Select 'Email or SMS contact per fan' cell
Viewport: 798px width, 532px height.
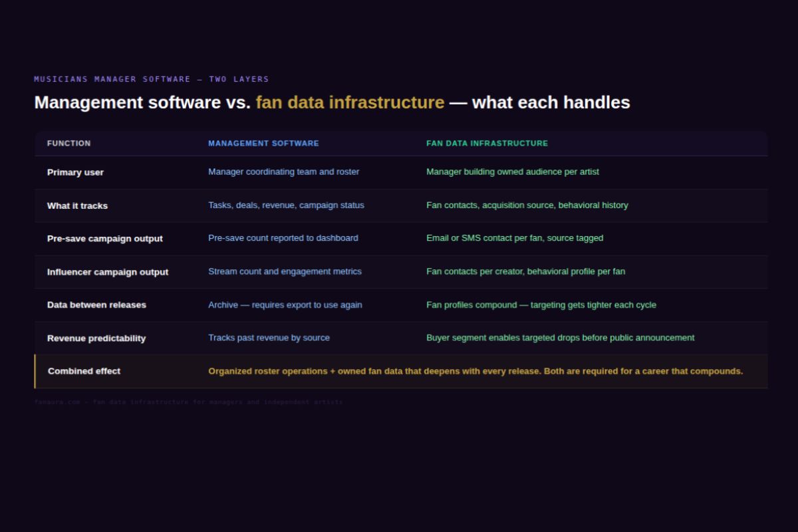pyautogui.click(x=515, y=238)
